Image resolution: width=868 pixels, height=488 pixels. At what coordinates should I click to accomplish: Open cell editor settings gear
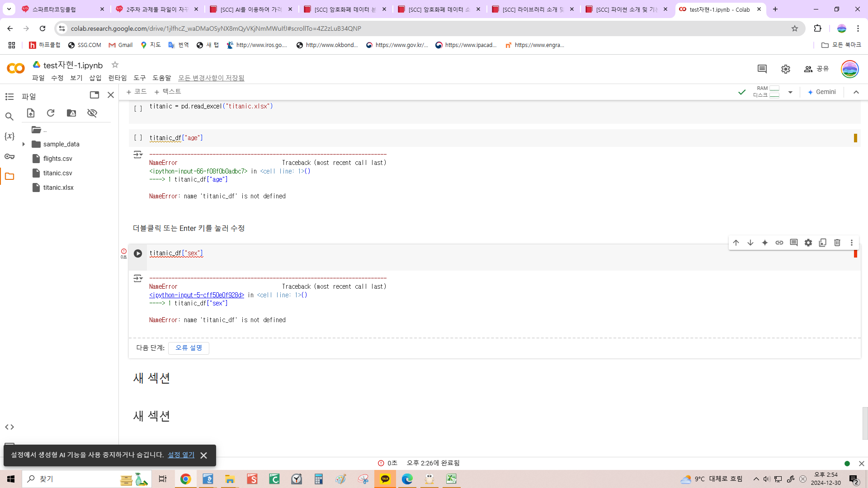808,243
